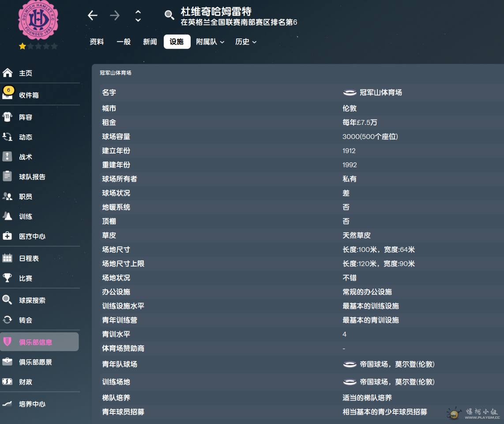Expand the 历史 dropdown menu

(246, 42)
